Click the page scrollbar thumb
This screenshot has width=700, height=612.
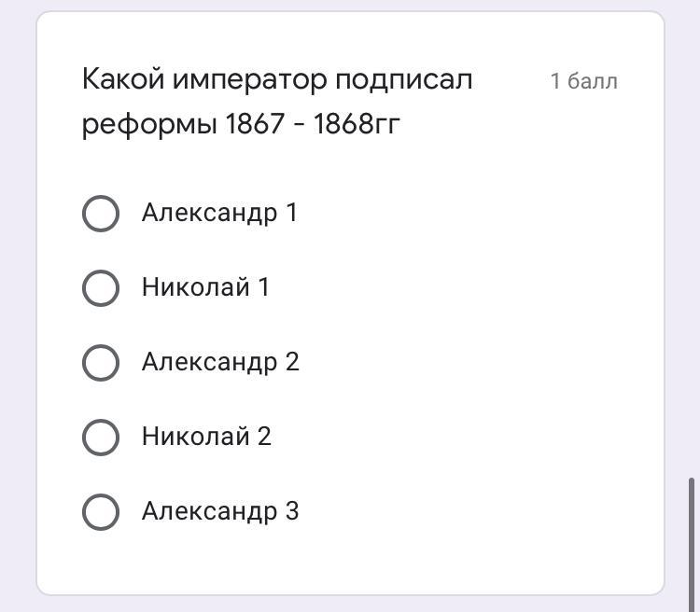pyautogui.click(x=692, y=541)
